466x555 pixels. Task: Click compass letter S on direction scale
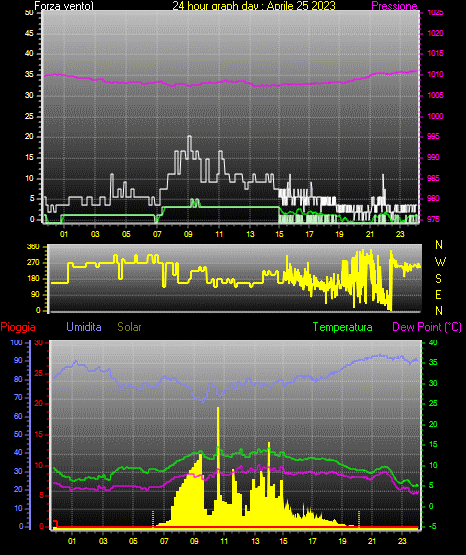click(438, 279)
